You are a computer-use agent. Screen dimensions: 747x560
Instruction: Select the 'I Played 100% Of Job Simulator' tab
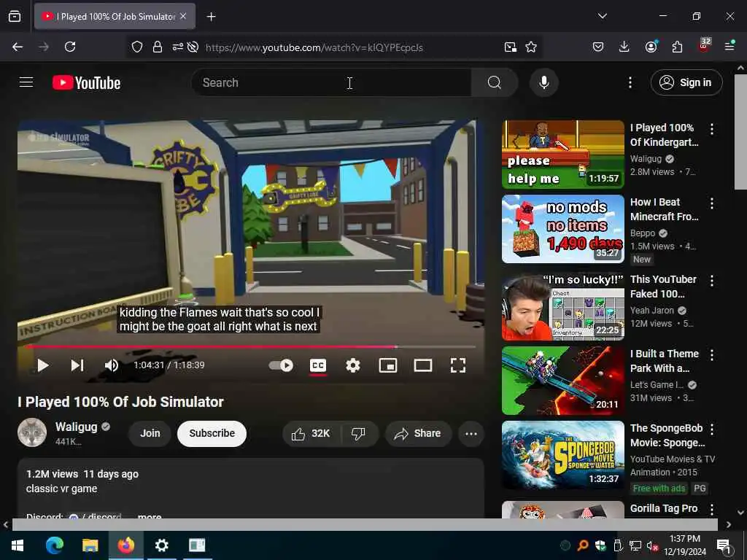point(115,16)
